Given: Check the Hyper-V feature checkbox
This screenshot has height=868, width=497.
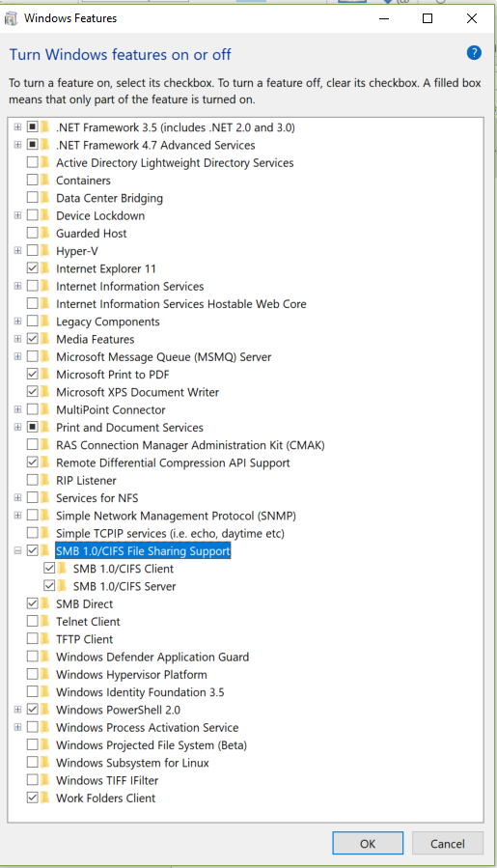Looking at the screenshot, I should click(32, 251).
